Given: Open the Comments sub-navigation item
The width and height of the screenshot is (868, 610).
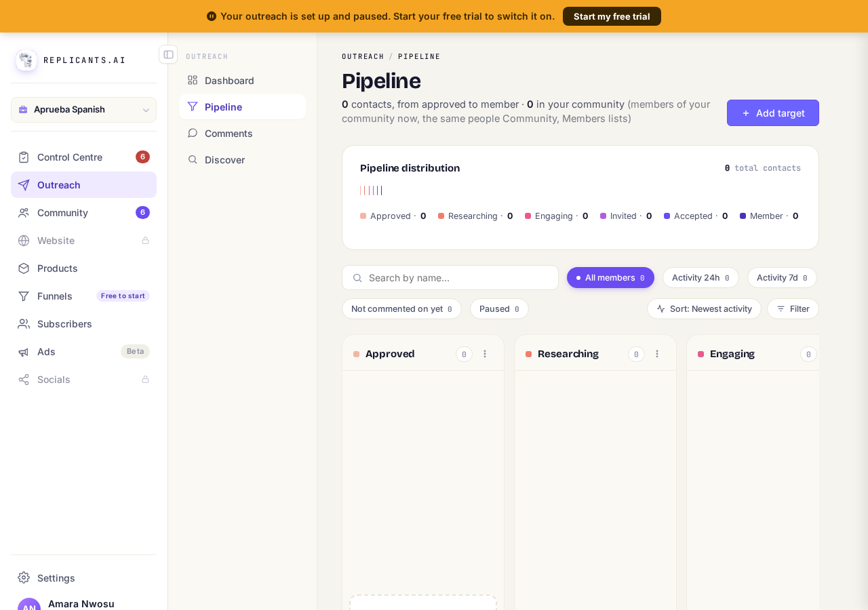Looking at the screenshot, I should 242,133.
